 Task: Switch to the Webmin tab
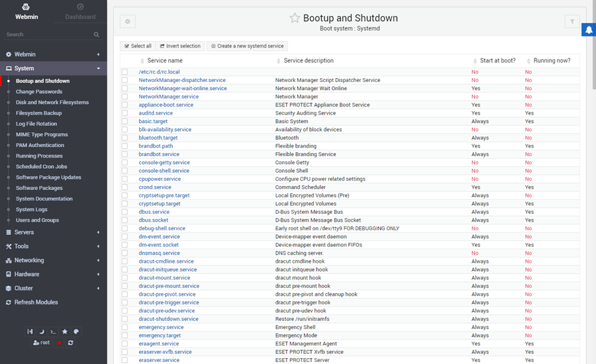[x=26, y=12]
